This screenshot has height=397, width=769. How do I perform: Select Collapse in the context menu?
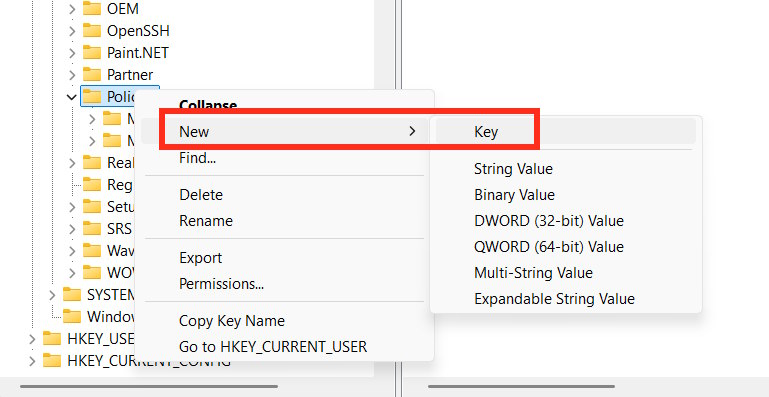point(208,105)
